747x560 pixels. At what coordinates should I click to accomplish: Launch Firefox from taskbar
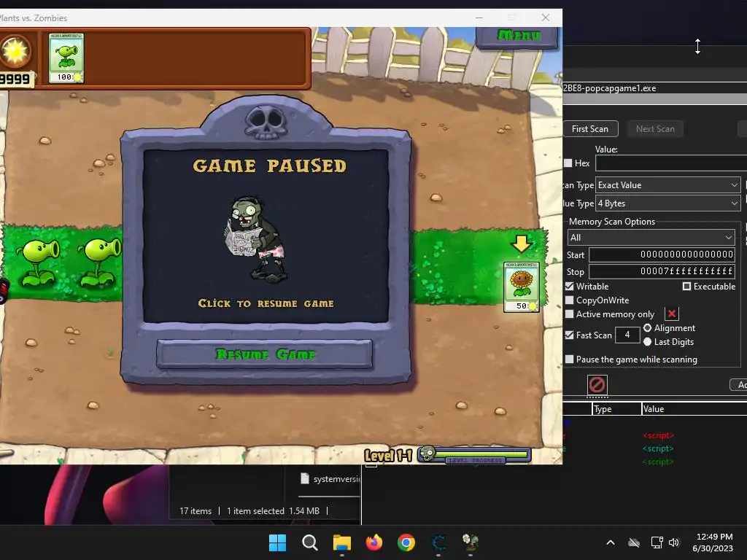[374, 542]
